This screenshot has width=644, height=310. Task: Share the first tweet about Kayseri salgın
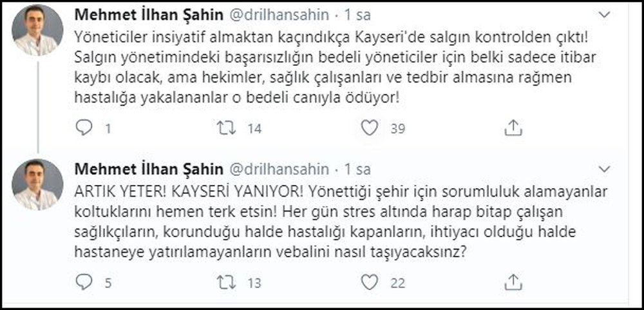513,128
